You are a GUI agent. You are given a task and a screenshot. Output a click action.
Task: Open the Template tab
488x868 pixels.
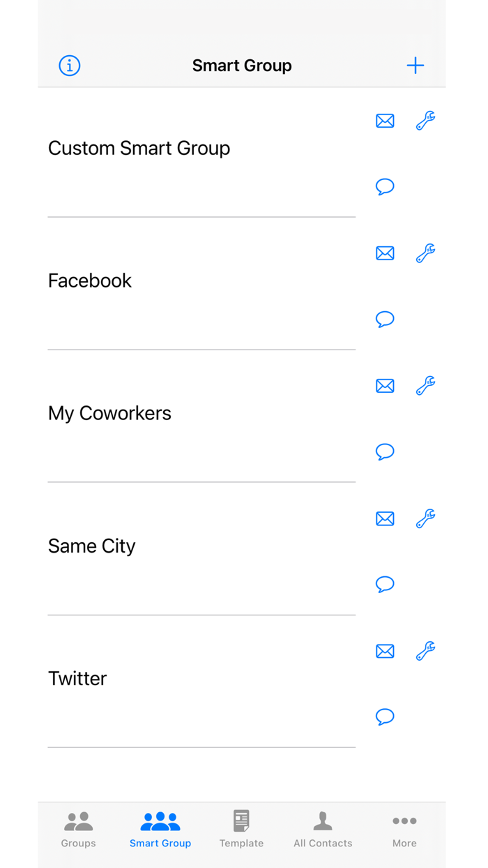click(241, 829)
